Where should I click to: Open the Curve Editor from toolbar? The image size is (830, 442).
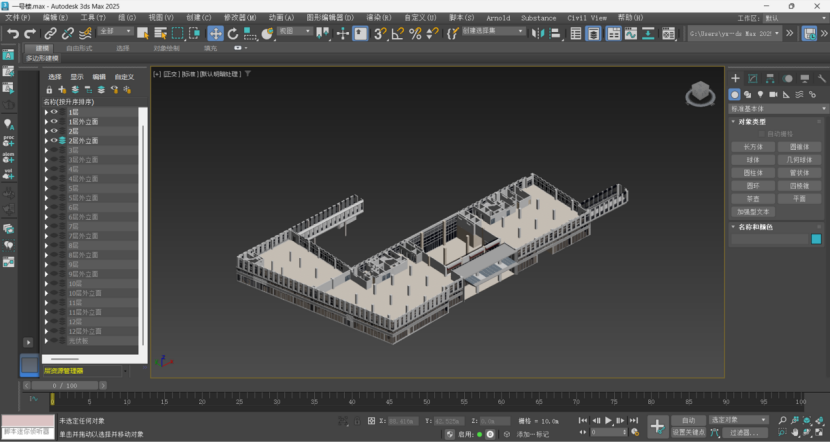[x=629, y=33]
